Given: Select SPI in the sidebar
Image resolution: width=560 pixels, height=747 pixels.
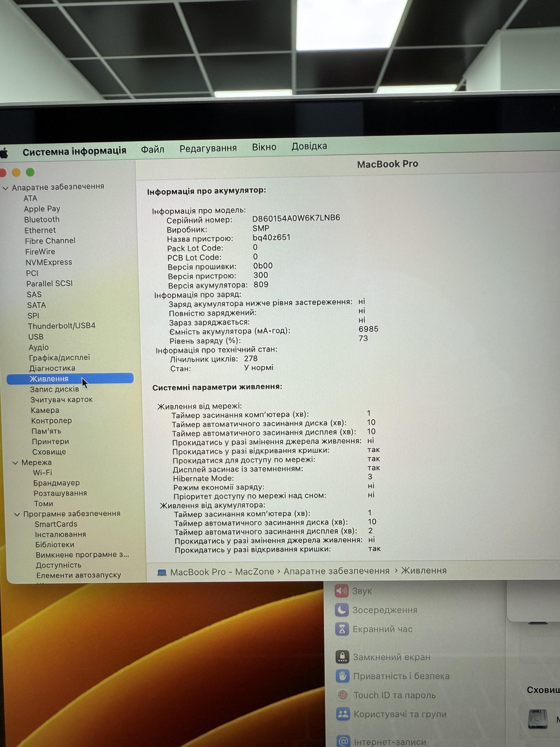Looking at the screenshot, I should tap(34, 315).
